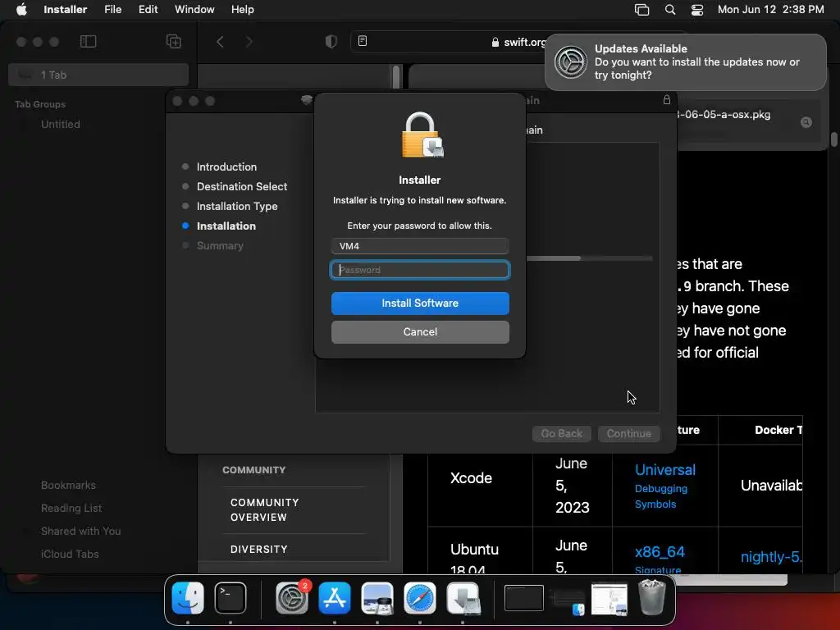Open the Updates Available notification
Image resolution: width=840 pixels, height=630 pixels.
[x=685, y=62]
